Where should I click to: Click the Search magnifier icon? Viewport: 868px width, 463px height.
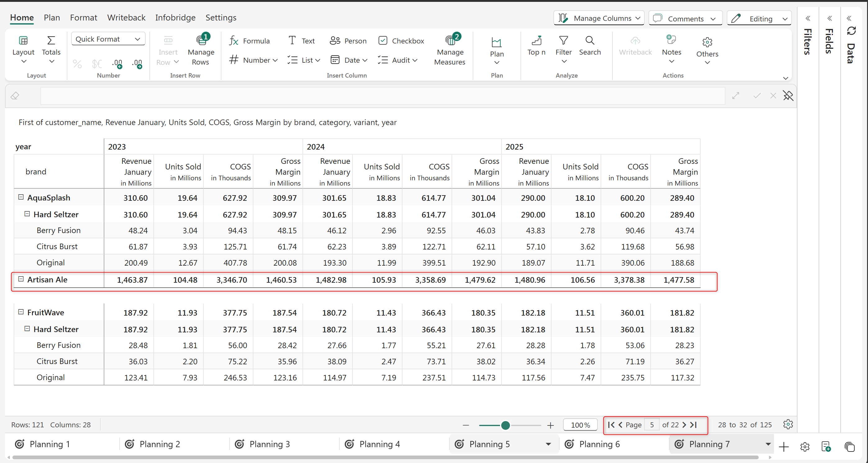tap(590, 41)
